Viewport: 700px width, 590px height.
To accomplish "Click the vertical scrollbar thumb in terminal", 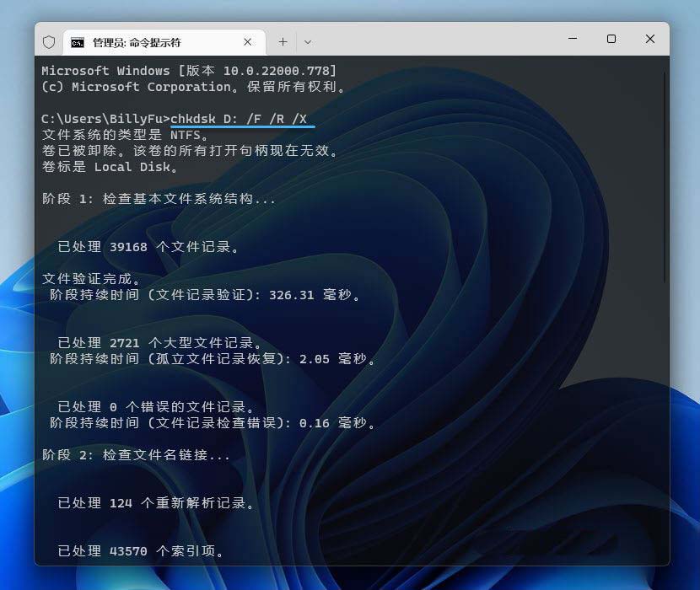I will point(665,177).
